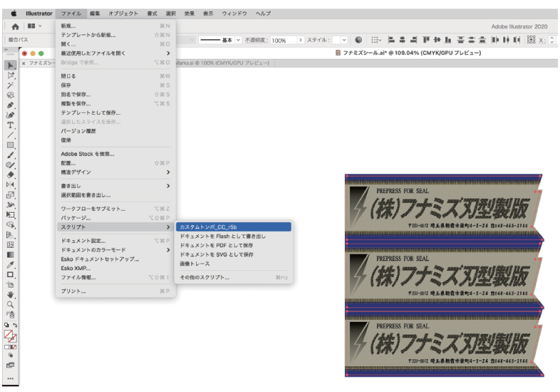Choose 別名で保存... in File menu
This screenshot has height=392, width=560.
click(x=115, y=94)
